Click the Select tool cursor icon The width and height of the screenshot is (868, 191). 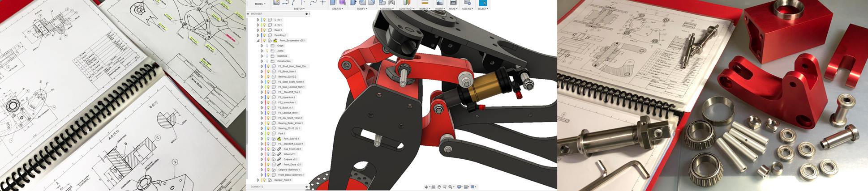[x=483, y=3]
